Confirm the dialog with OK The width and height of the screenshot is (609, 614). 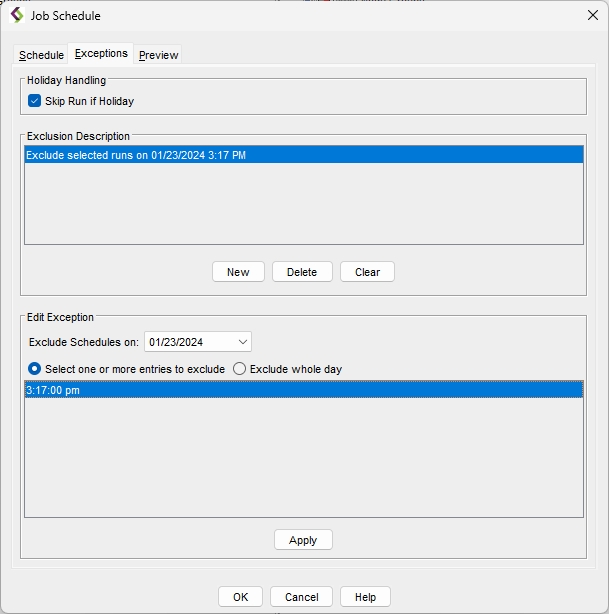pos(240,597)
